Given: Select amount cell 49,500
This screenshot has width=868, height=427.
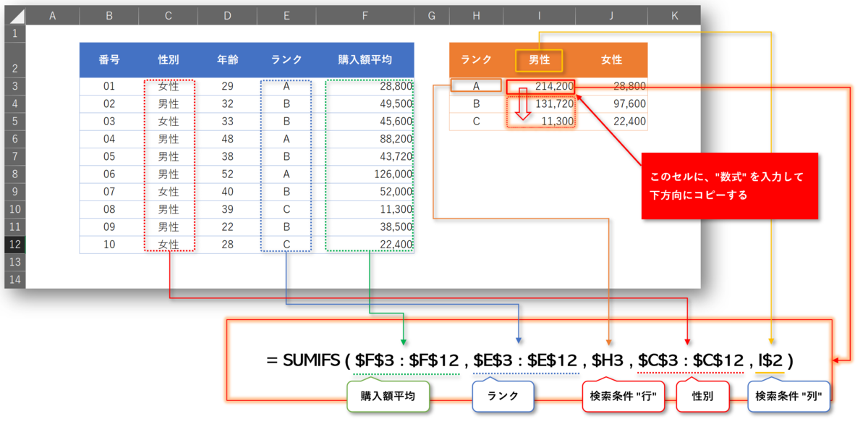Looking at the screenshot, I should 365,103.
